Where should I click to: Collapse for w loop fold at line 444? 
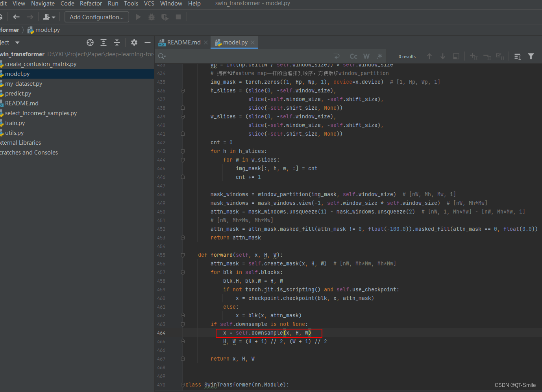click(183, 160)
